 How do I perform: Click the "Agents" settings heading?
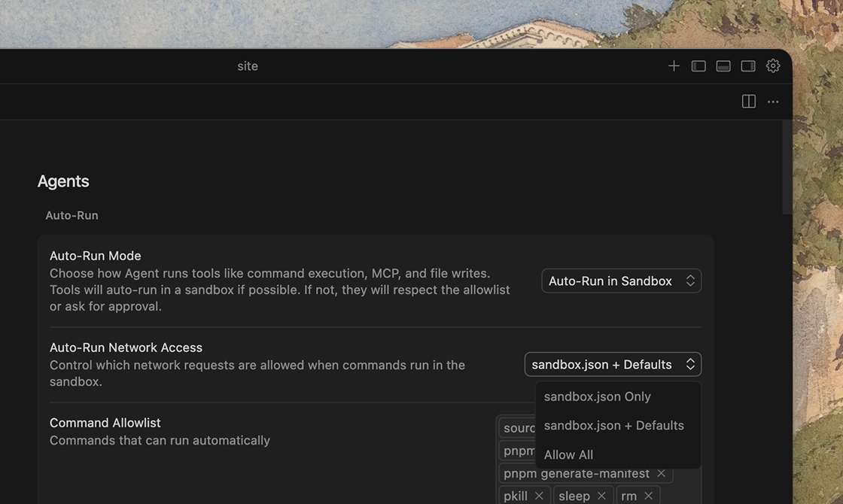click(63, 181)
